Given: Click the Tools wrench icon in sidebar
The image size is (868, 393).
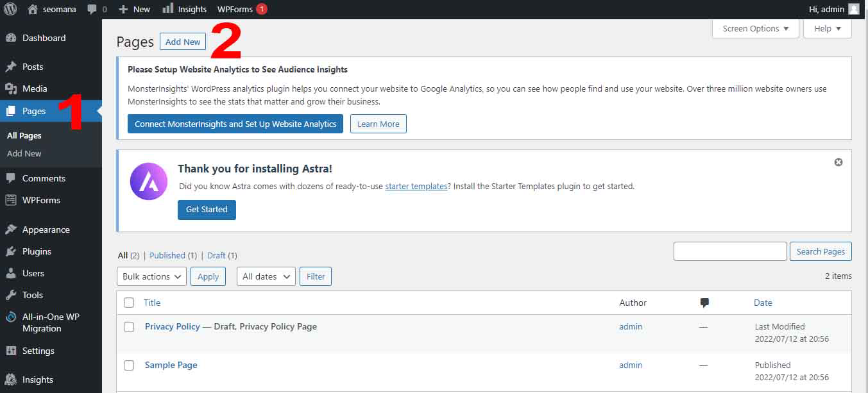Looking at the screenshot, I should (11, 295).
